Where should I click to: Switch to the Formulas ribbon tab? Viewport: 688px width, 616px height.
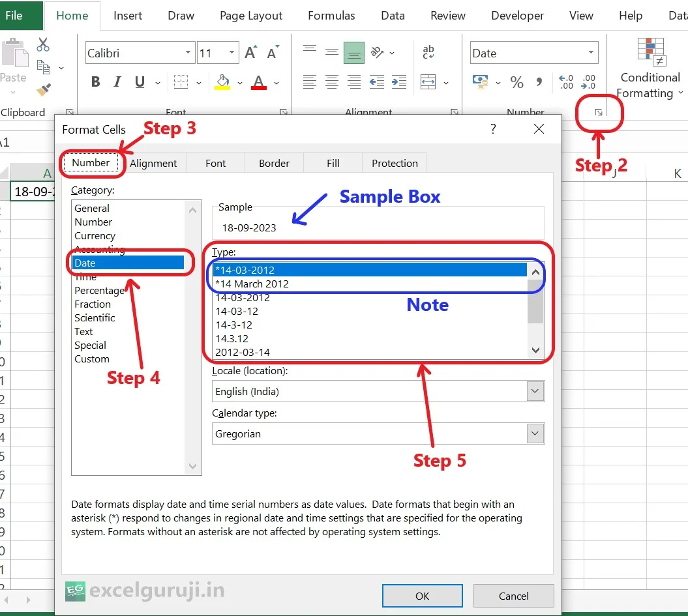point(331,16)
